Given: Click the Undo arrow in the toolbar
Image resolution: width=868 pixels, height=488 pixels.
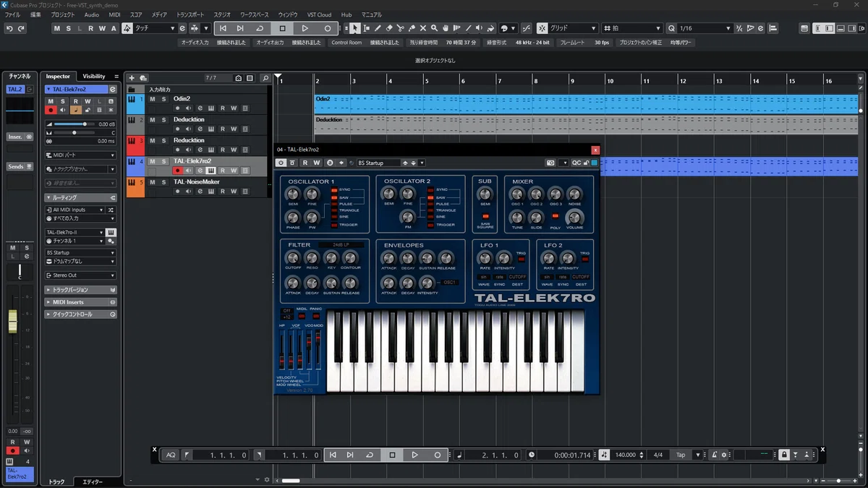Looking at the screenshot, I should 9,28.
